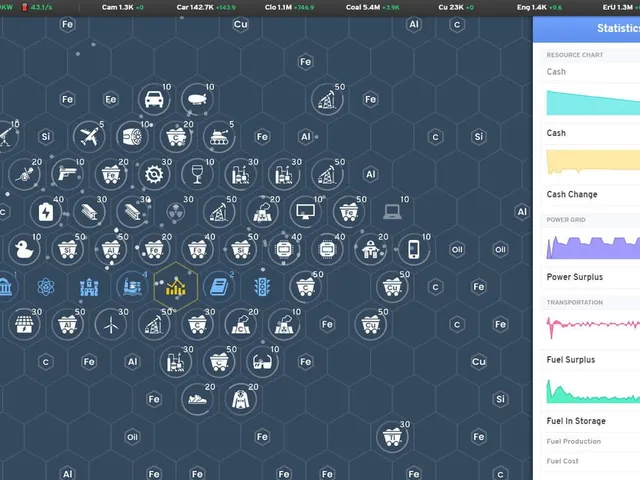Select the Fe mine cart labeled 40
This screenshot has height=480, width=640.
coord(197,249)
